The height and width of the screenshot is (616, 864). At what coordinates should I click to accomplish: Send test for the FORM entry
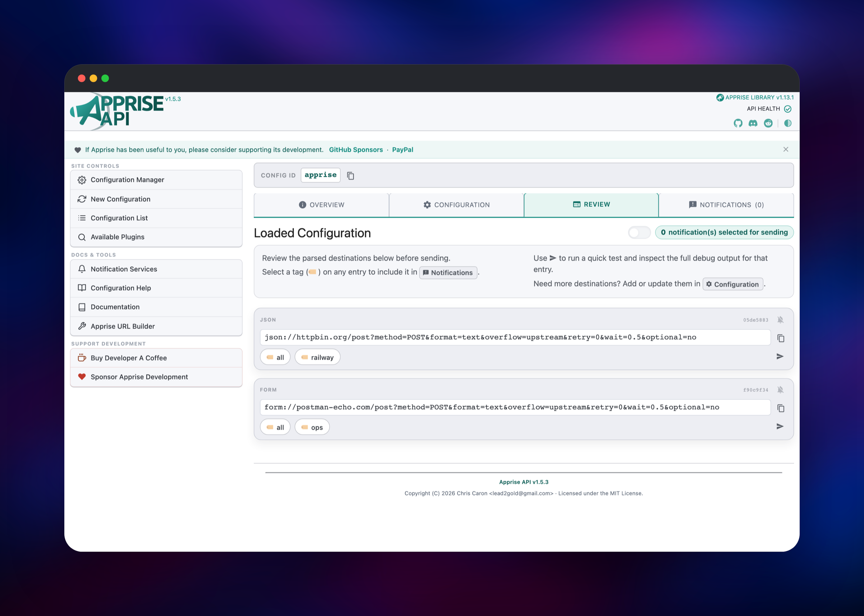click(780, 427)
